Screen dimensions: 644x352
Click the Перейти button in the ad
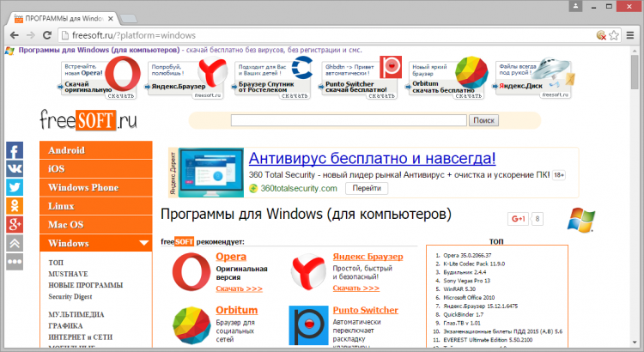[367, 188]
